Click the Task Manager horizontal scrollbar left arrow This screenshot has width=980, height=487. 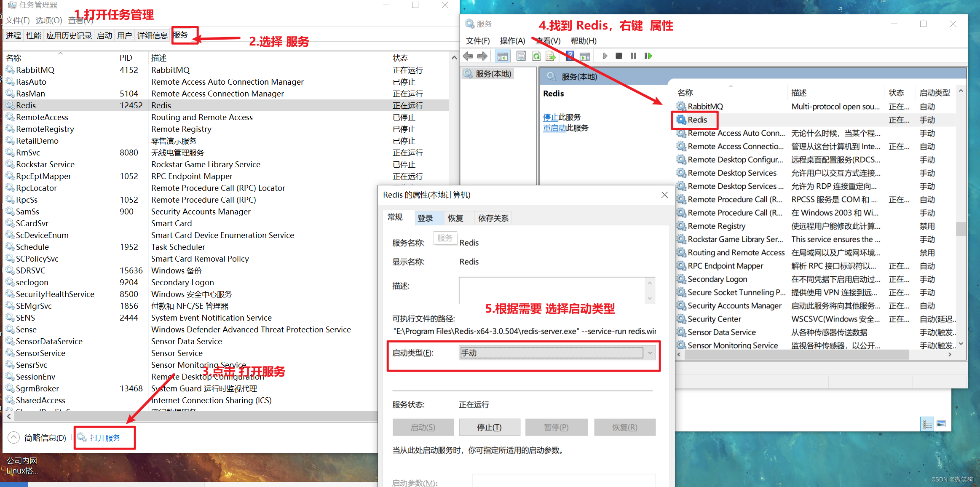[x=8, y=416]
